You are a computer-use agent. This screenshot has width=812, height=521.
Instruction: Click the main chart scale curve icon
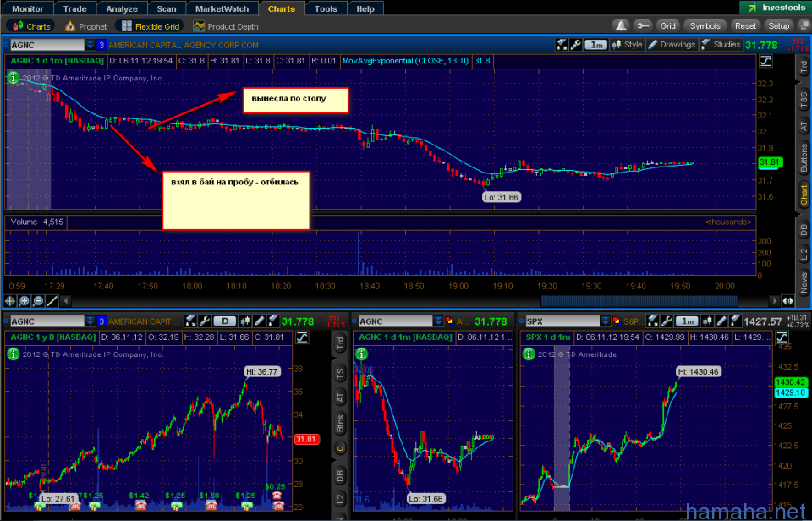pos(765,62)
